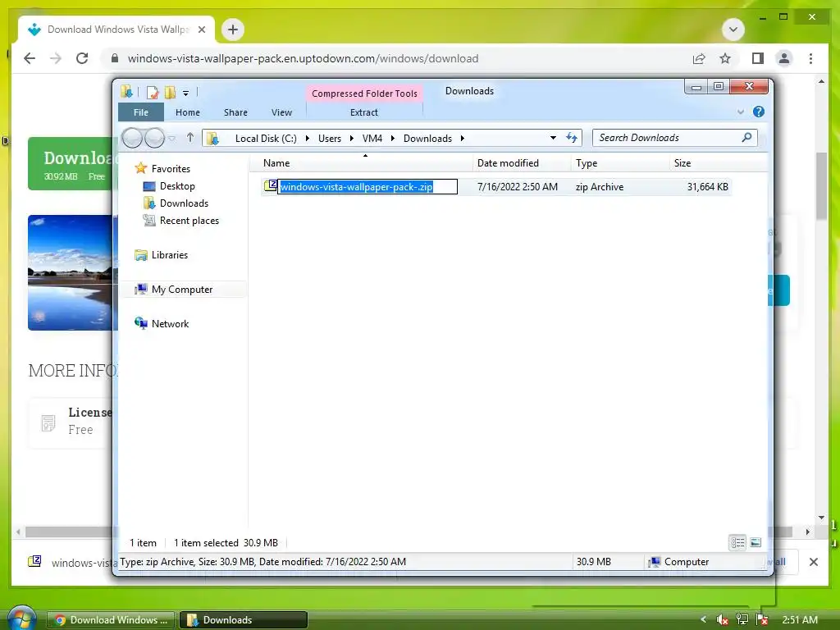
Task: Click the network tray icon
Action: [x=742, y=620]
